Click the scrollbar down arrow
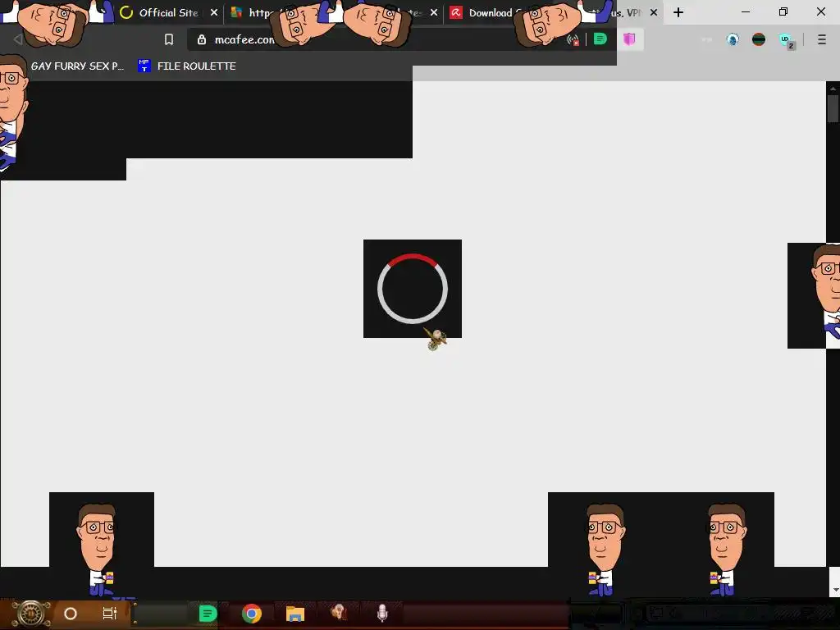 pos(834,589)
